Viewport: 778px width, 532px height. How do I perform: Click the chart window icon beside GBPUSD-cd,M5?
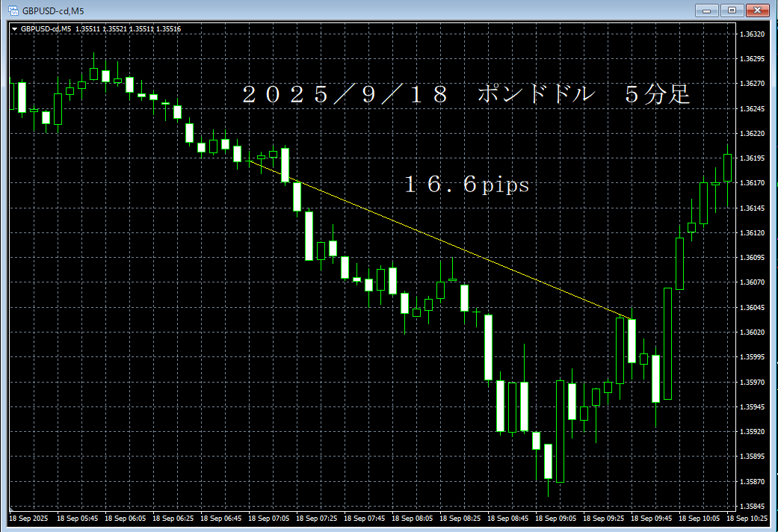point(13,10)
